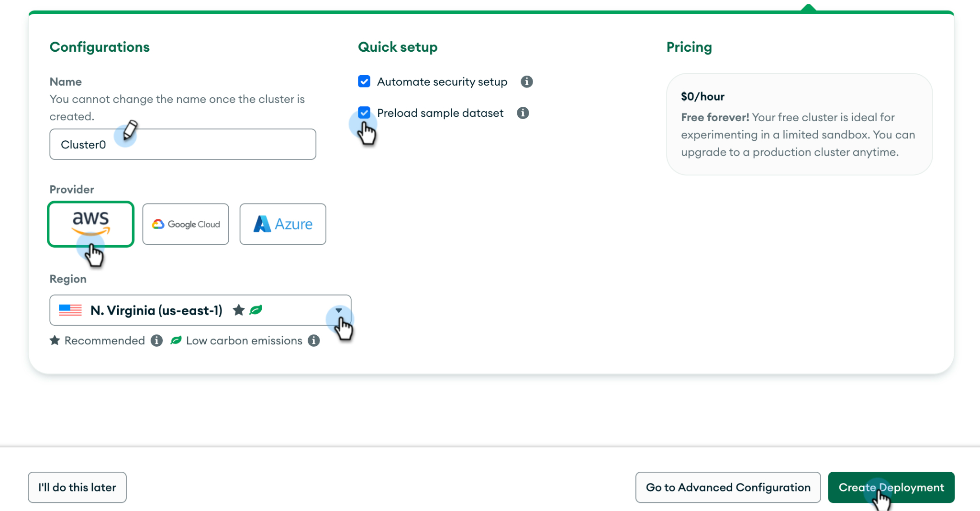The image size is (980, 511).
Task: Click into the Cluster0 name field
Action: pyautogui.click(x=183, y=144)
